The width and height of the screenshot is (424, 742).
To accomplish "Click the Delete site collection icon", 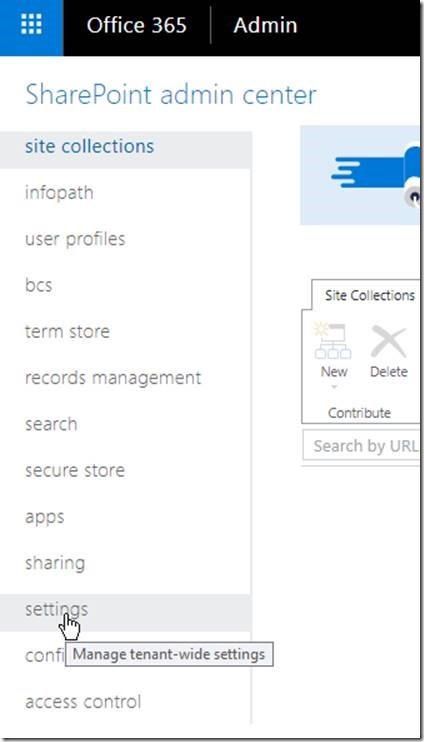I will pyautogui.click(x=389, y=342).
